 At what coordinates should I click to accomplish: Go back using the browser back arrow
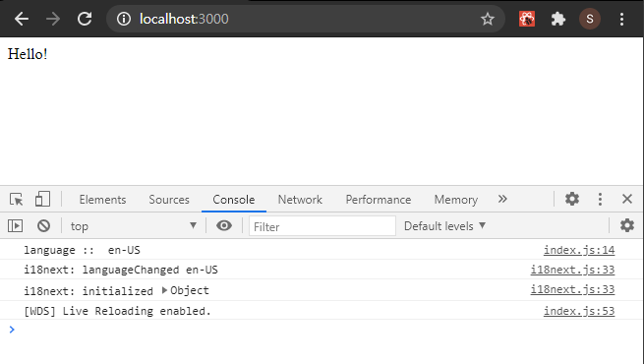point(22,19)
